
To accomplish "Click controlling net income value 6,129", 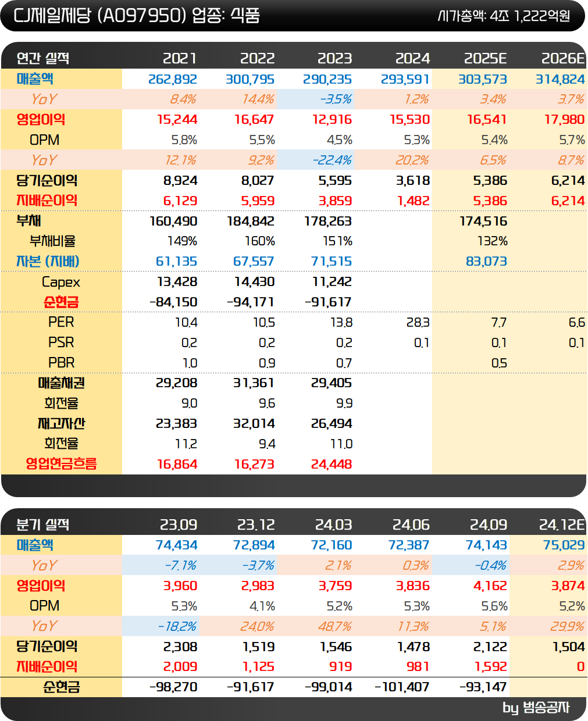I will pyautogui.click(x=180, y=201).
